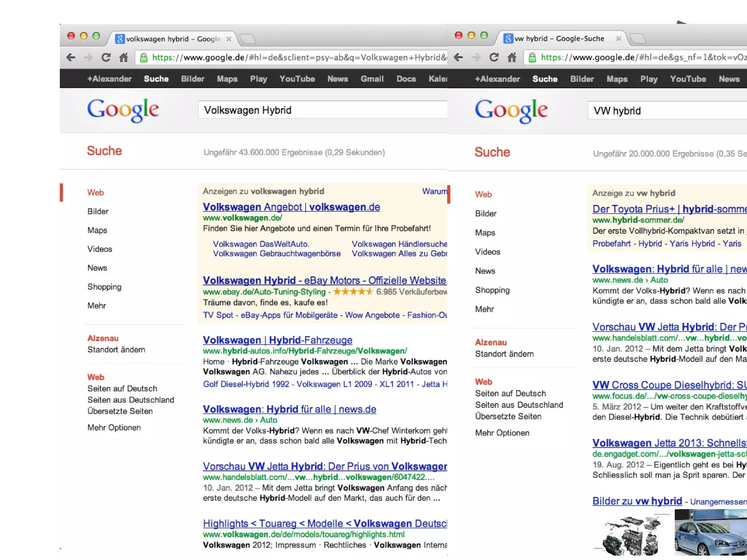Open Docs in left Google top bar
Screen dimensions: 747x560
(x=406, y=79)
